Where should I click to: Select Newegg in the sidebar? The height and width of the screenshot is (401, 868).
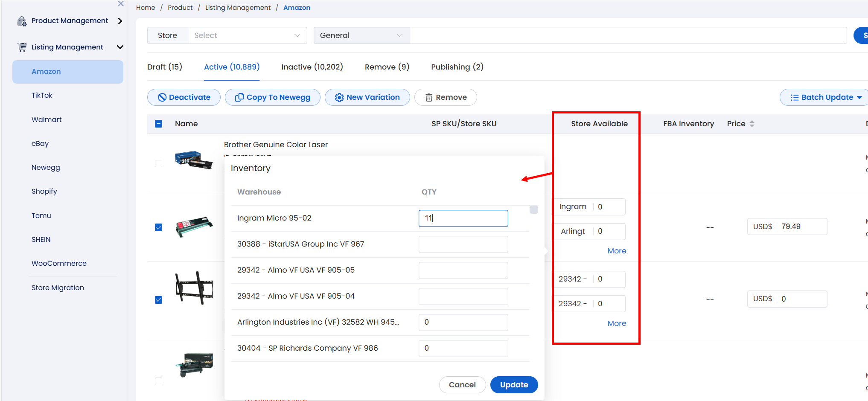tap(46, 168)
